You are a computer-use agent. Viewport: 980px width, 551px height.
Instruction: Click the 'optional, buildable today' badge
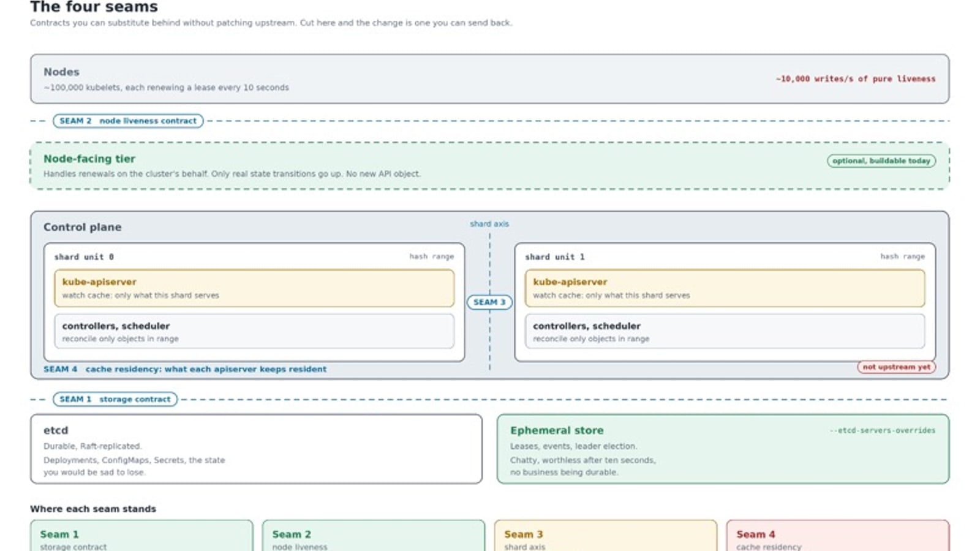click(881, 161)
